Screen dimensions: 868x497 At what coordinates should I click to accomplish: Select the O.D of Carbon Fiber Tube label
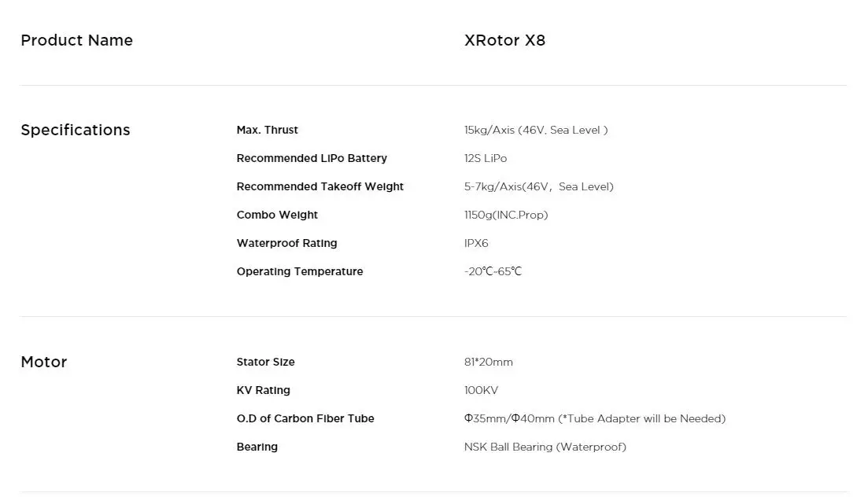pos(305,418)
